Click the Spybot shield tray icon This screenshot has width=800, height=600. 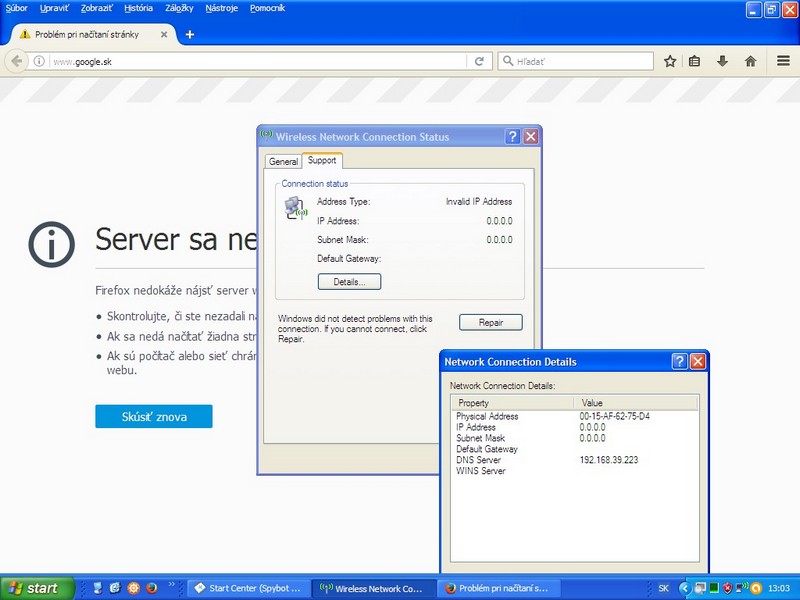pyautogui.click(x=727, y=588)
